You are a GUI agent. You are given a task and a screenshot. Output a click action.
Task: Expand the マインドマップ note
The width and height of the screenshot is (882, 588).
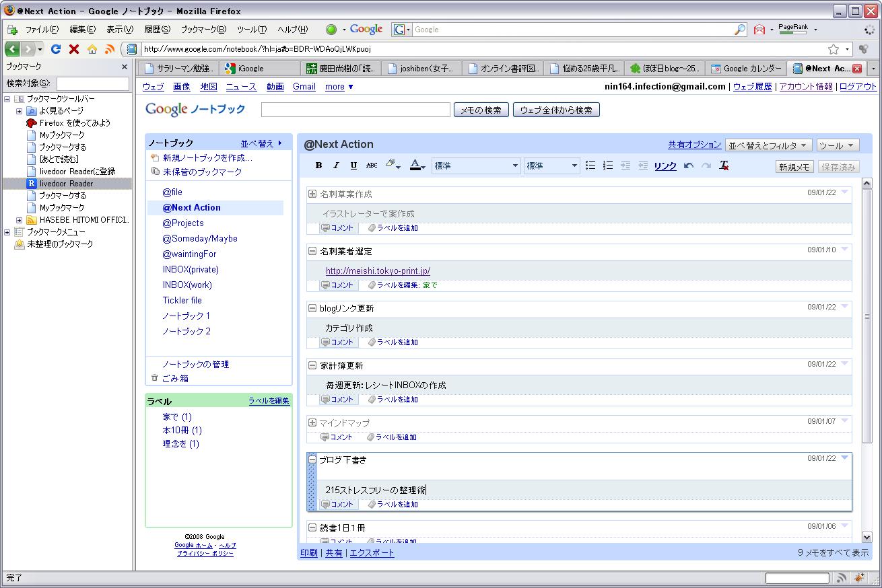[x=312, y=422]
